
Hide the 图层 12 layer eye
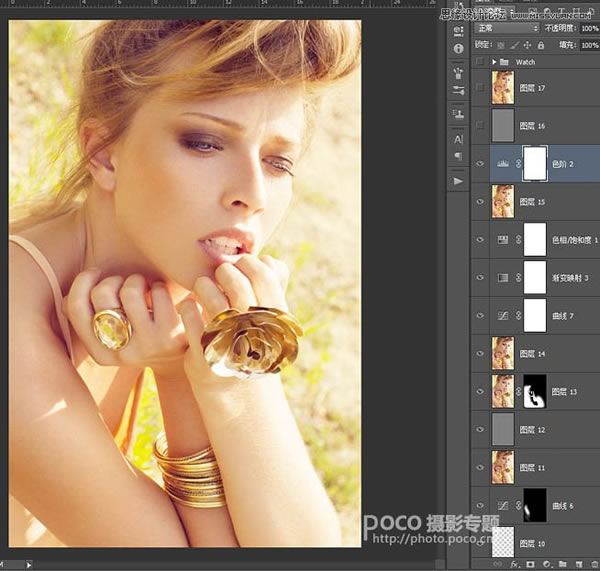(480, 429)
